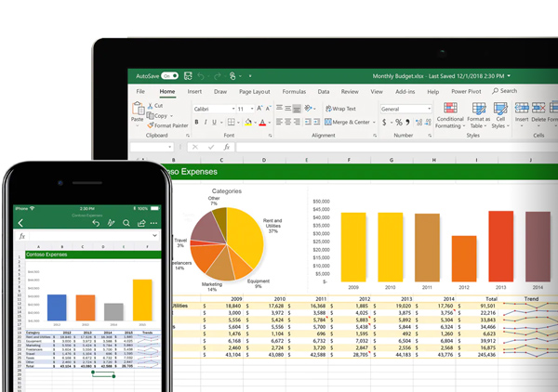The height and width of the screenshot is (392, 558).
Task: Click the Search box in ribbon
Action: pyautogui.click(x=505, y=91)
